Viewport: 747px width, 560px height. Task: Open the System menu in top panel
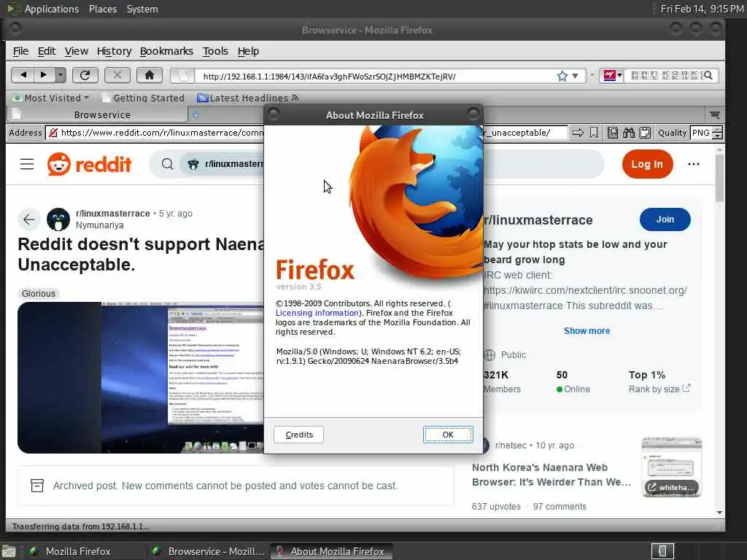pyautogui.click(x=142, y=9)
